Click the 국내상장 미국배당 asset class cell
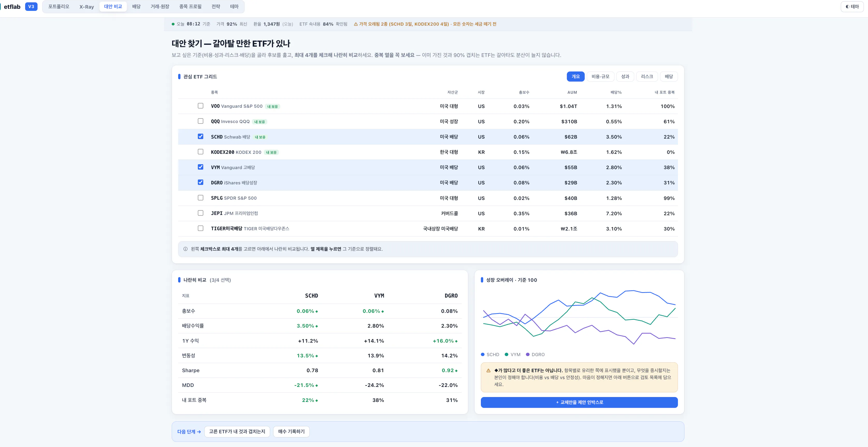This screenshot has height=447, width=868. pyautogui.click(x=440, y=229)
